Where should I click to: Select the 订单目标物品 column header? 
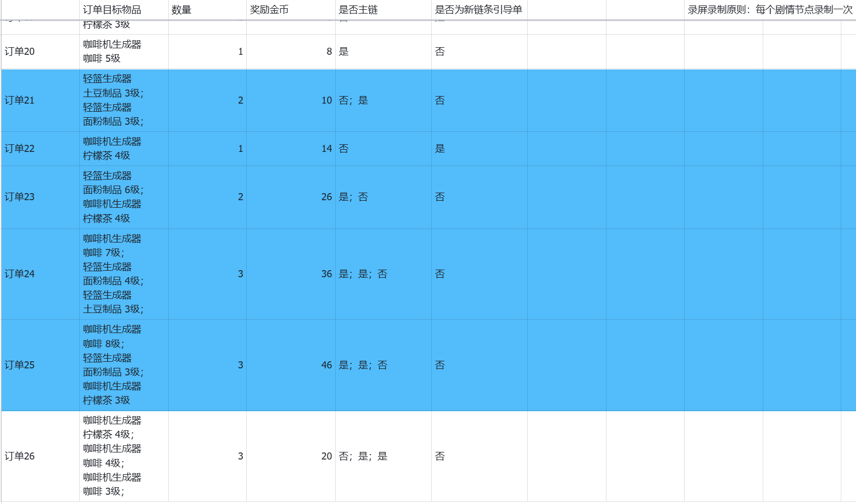coord(124,10)
